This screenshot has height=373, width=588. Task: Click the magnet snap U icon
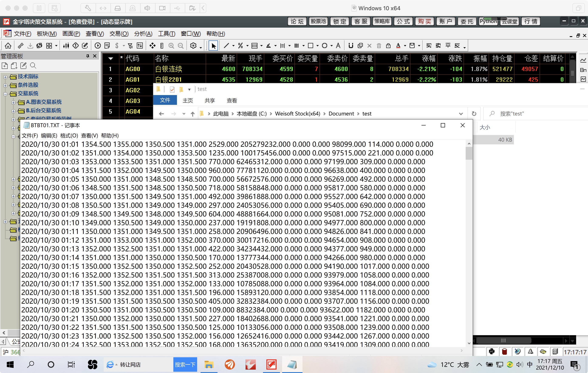pos(351,46)
